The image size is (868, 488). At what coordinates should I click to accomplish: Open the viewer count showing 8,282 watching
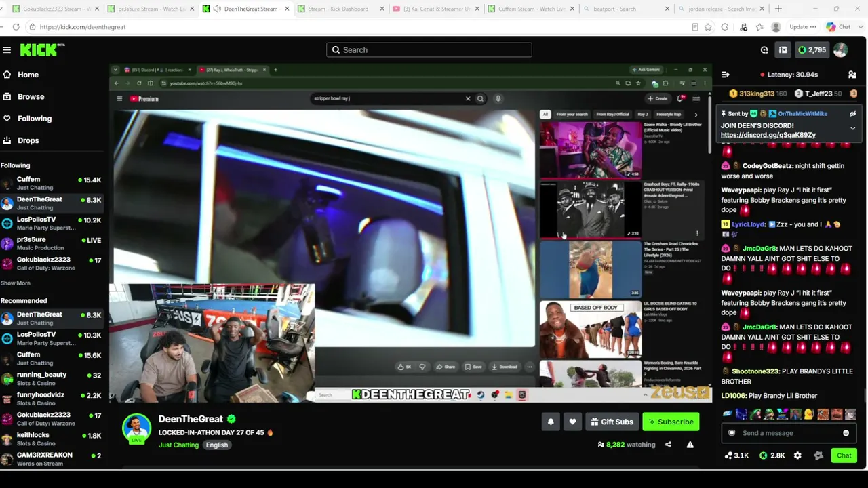point(626,445)
